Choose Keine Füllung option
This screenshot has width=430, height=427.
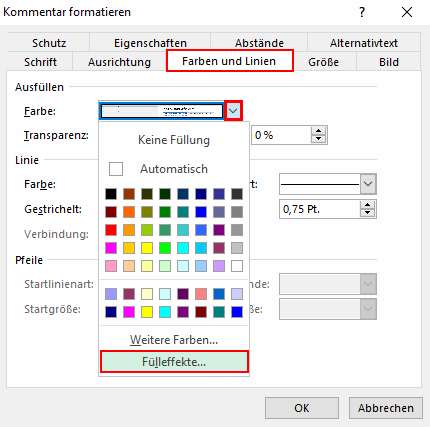pyautogui.click(x=174, y=140)
